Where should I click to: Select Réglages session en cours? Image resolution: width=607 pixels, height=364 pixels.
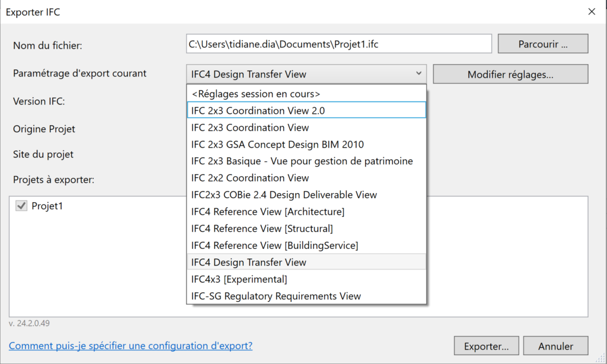[x=255, y=93]
